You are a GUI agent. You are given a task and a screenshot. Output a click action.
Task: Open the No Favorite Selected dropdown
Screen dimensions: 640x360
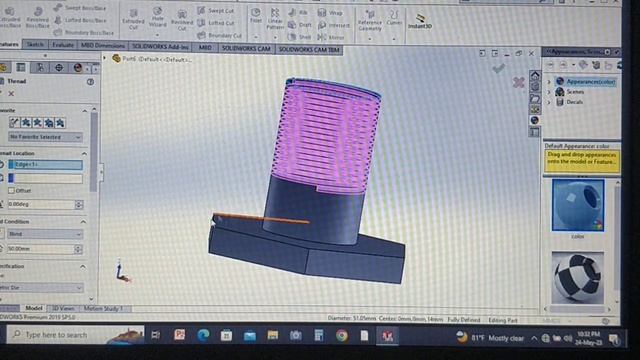point(45,137)
